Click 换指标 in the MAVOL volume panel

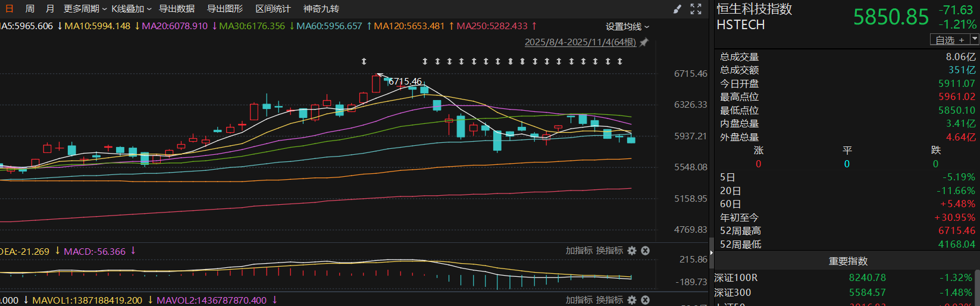point(609,300)
